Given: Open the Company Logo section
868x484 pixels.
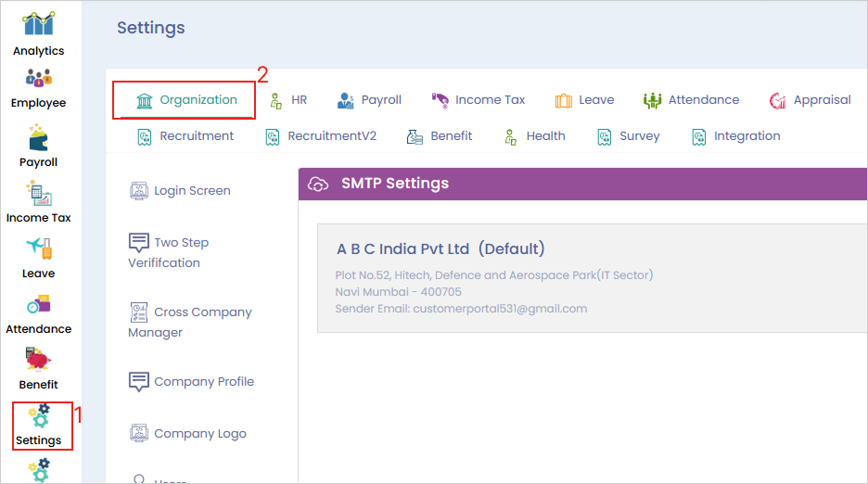Looking at the screenshot, I should tap(188, 434).
